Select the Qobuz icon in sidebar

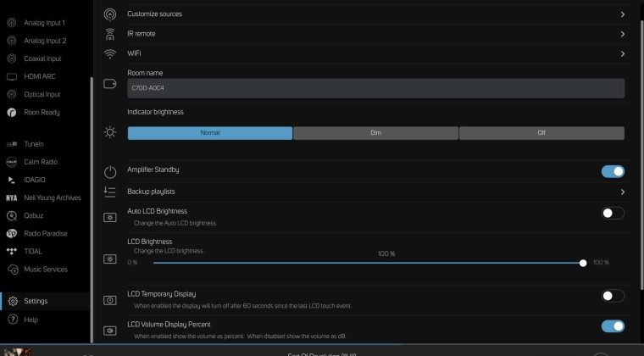[x=12, y=215]
